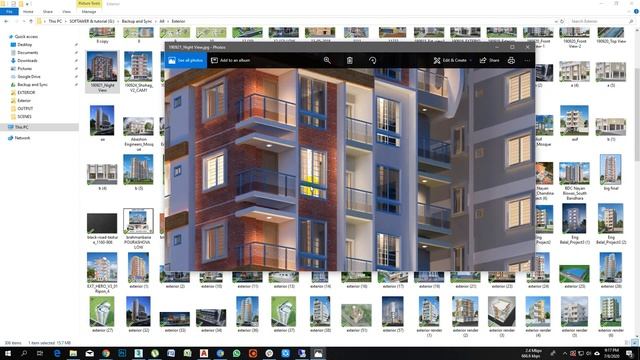Click Add to an album button

[230, 60]
